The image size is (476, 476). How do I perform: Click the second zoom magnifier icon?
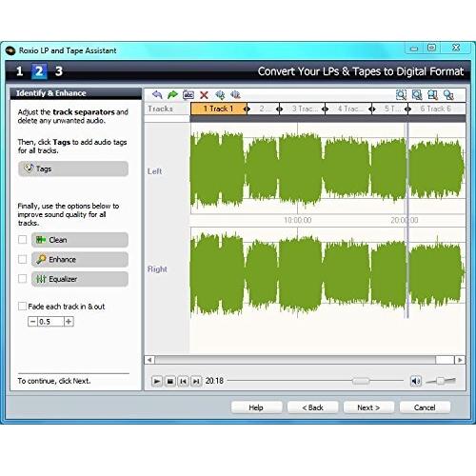pyautogui.click(x=417, y=94)
